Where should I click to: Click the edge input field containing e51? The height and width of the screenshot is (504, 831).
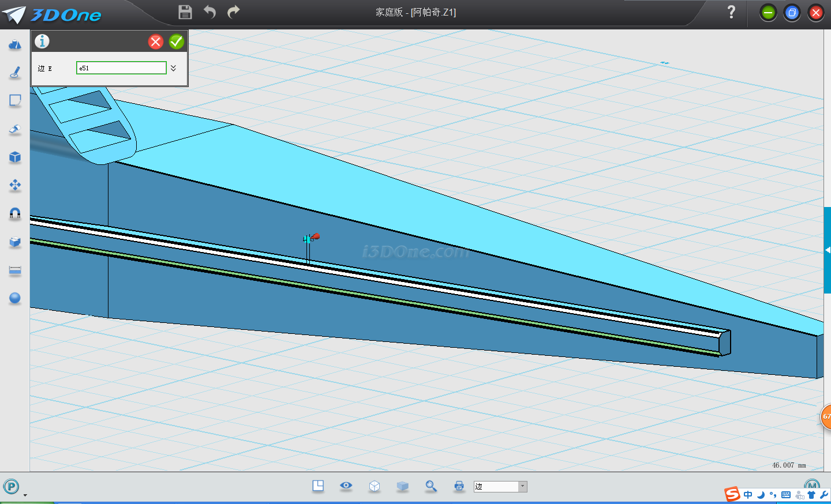point(121,68)
